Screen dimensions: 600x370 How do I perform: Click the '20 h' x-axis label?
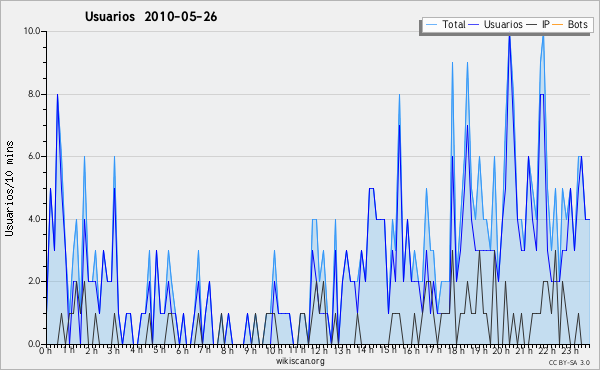click(501, 350)
